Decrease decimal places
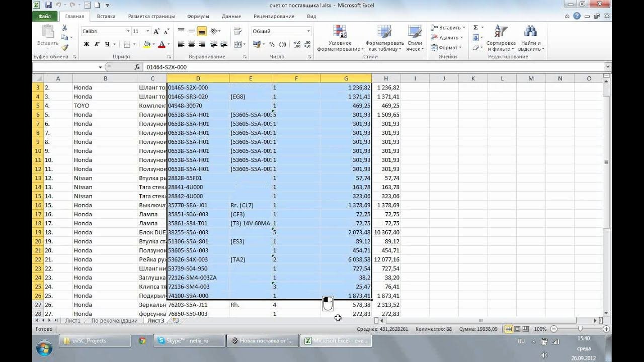644x362 pixels. coord(307,44)
